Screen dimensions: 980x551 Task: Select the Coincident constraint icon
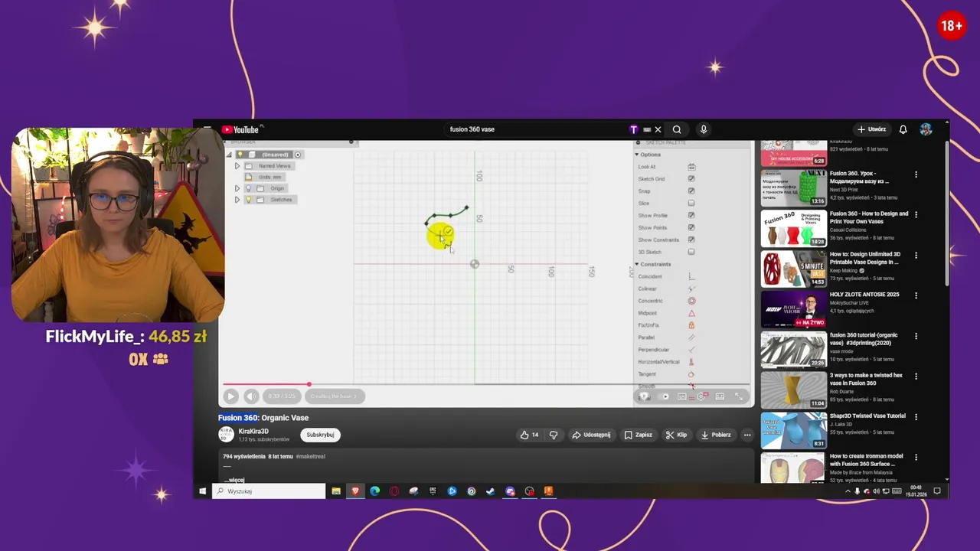(691, 276)
